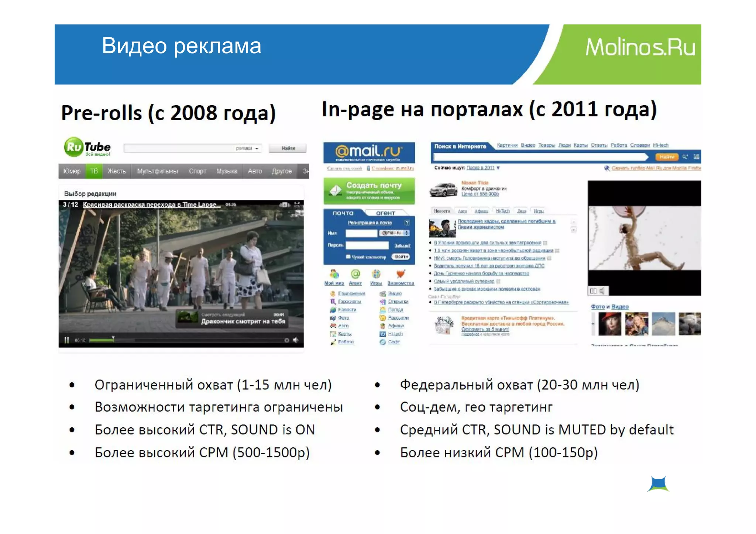Image resolution: width=756 pixels, height=534 pixels.
Task: Open red-hat woman photo thumbnail
Action: (609, 324)
